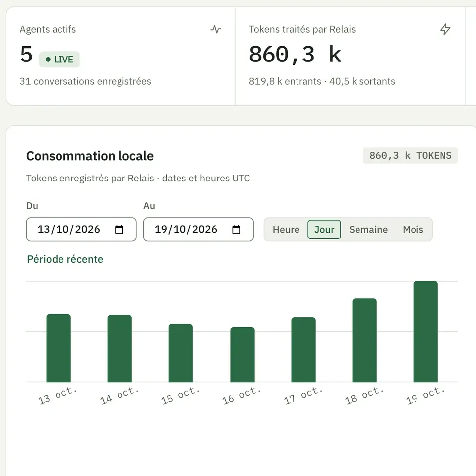
Task: Click '31 conversations enregistrées' text
Action: (85, 81)
